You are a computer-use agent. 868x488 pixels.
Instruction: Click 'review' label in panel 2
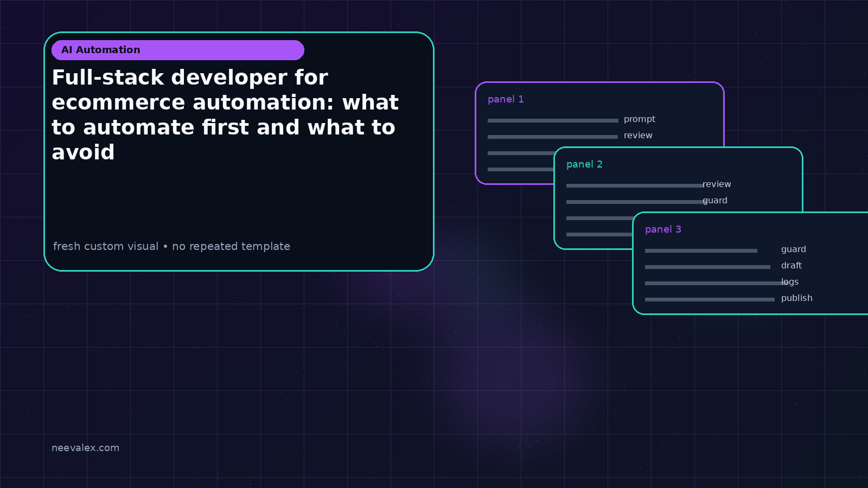717,184
